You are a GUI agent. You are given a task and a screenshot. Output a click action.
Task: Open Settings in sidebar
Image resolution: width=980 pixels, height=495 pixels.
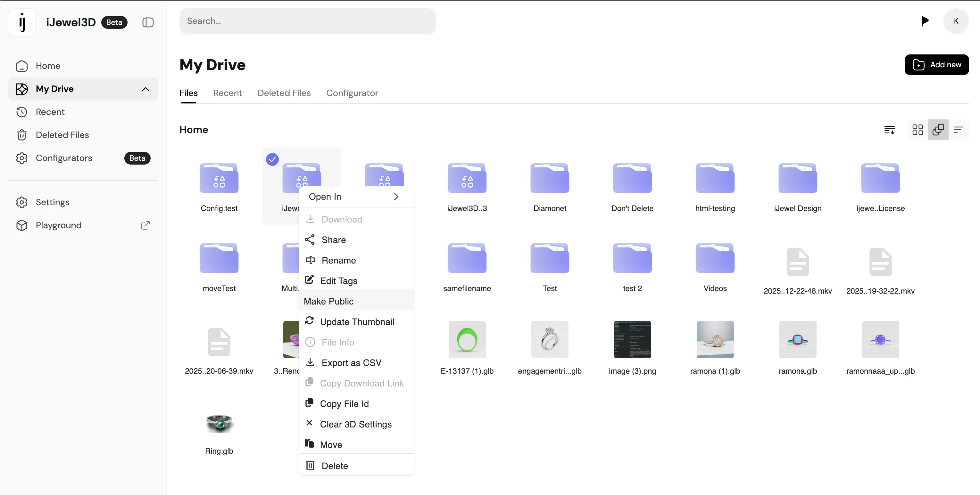tap(83, 202)
